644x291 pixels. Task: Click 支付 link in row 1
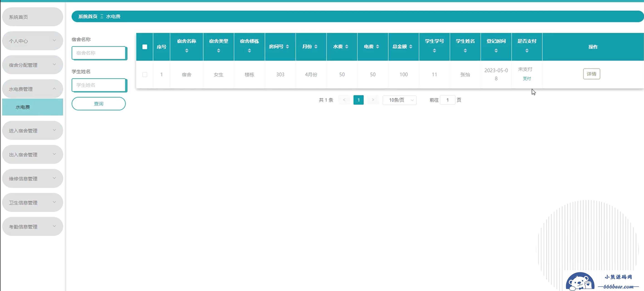tap(527, 79)
